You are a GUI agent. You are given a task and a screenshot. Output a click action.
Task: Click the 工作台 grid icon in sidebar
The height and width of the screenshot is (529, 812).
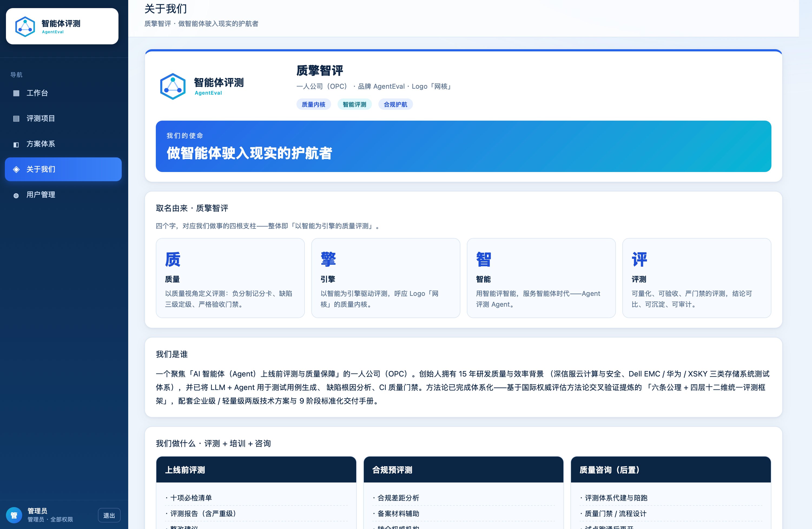pos(16,93)
